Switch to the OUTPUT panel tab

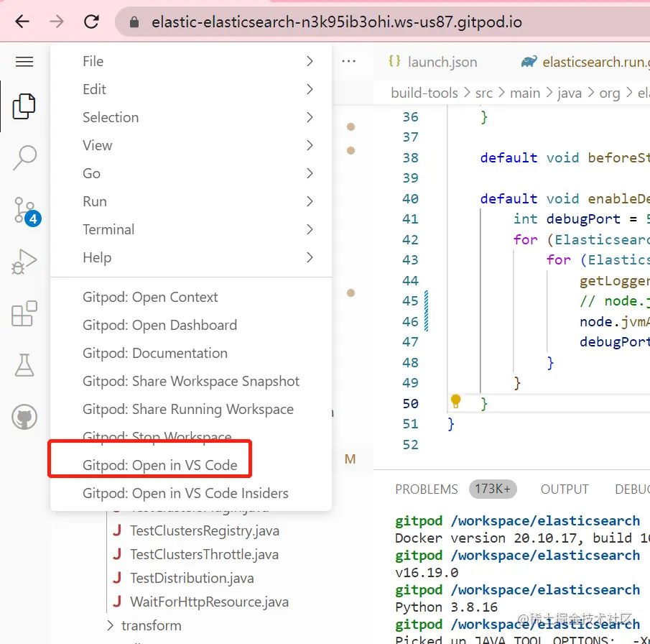pos(565,489)
